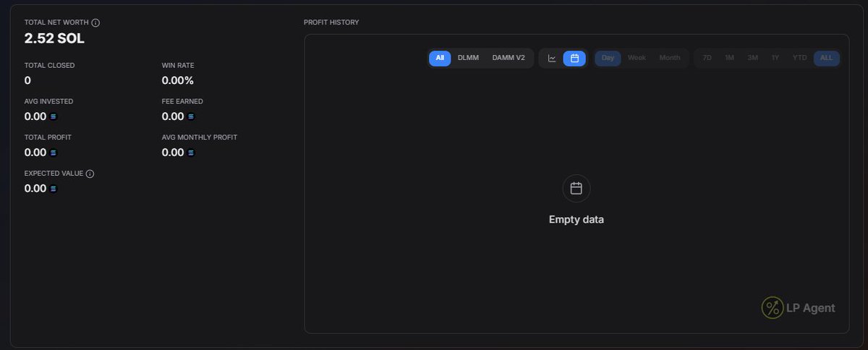Screen dimensions: 868x350
Task: Click the Total Profit label
Action: [48, 137]
